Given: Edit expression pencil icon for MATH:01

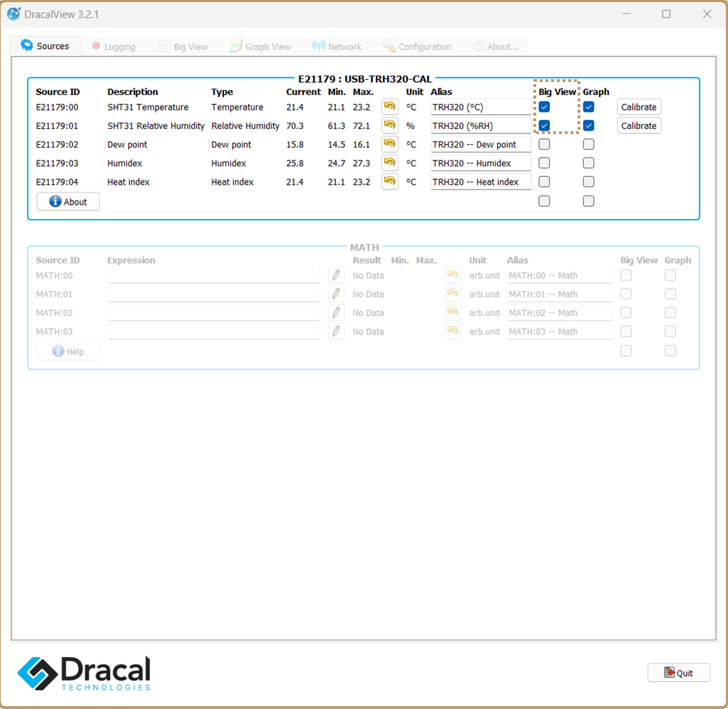Looking at the screenshot, I should (336, 294).
